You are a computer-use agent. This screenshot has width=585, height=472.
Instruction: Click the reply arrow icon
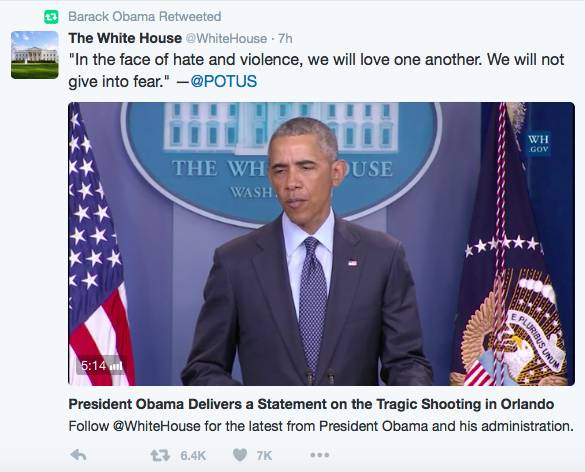click(x=78, y=455)
